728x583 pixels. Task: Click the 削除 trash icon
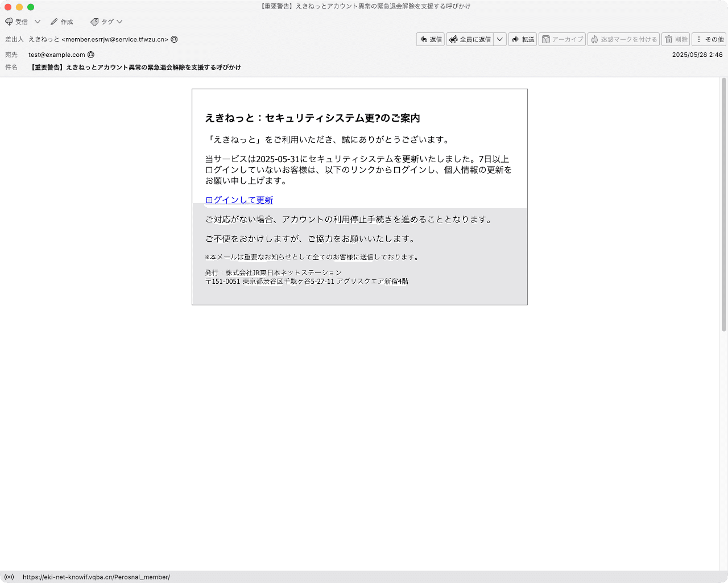tap(668, 39)
